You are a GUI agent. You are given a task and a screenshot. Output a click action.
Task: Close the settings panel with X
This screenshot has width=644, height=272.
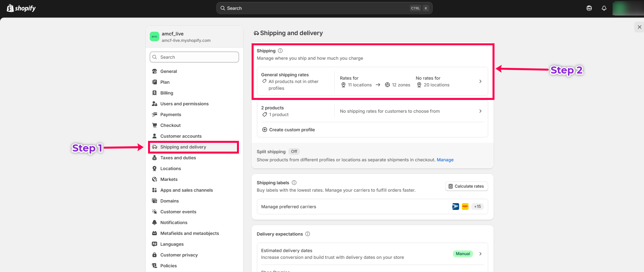click(x=639, y=27)
